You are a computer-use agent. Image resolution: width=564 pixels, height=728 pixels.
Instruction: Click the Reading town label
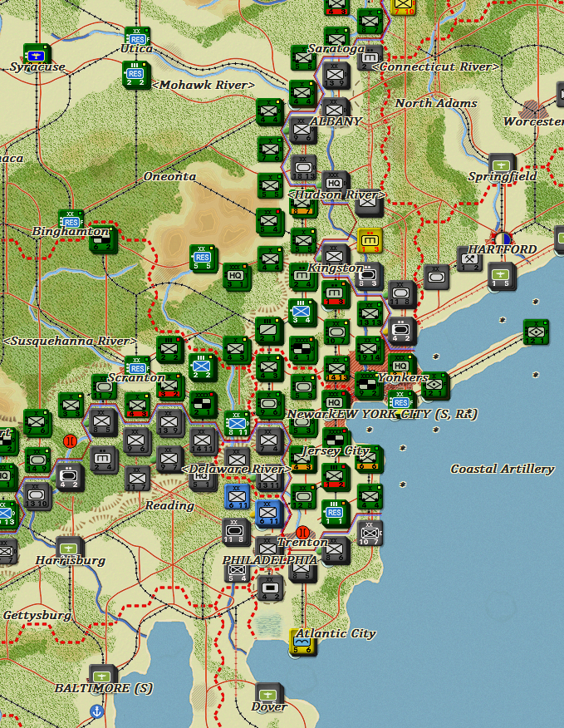point(169,505)
